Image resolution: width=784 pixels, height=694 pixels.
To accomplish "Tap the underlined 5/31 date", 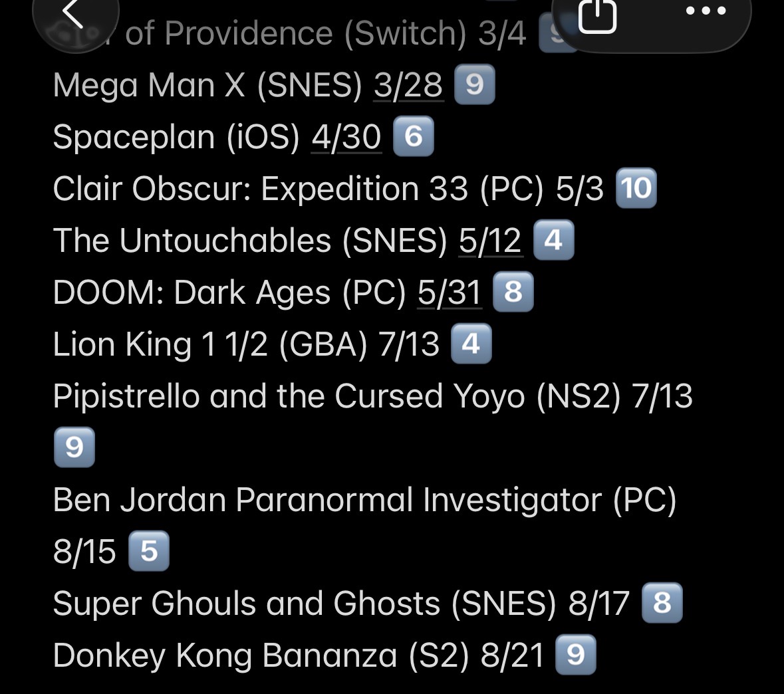I will [x=450, y=292].
